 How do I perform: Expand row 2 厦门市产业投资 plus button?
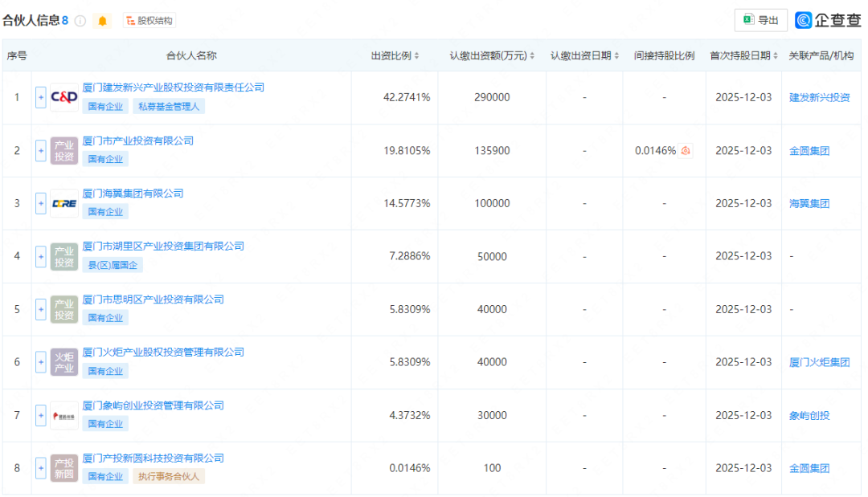click(x=40, y=150)
